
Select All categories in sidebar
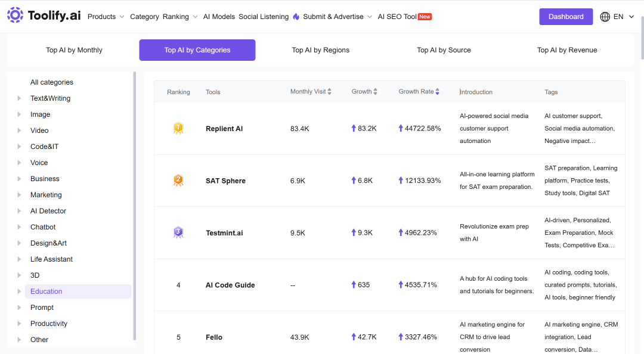click(x=52, y=82)
